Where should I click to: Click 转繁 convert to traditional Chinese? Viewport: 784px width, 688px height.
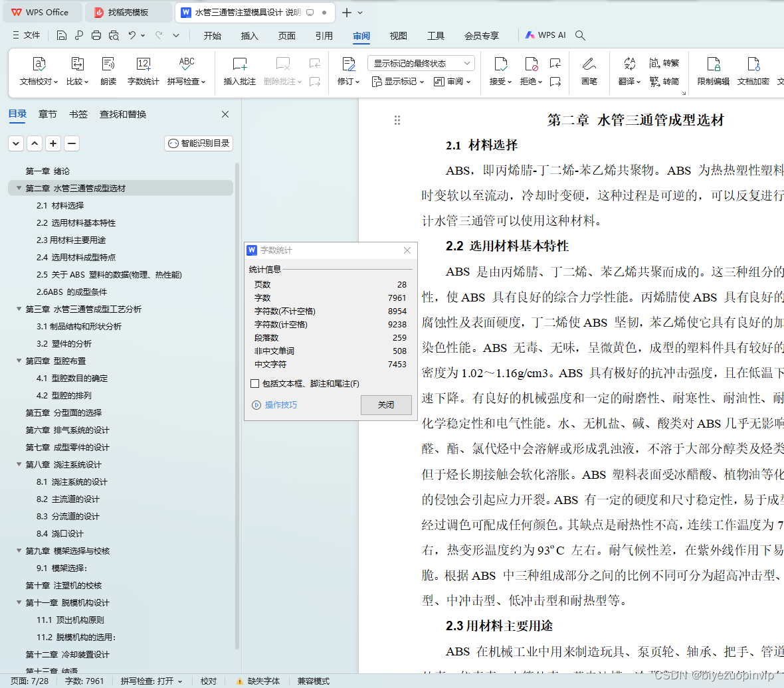(664, 63)
